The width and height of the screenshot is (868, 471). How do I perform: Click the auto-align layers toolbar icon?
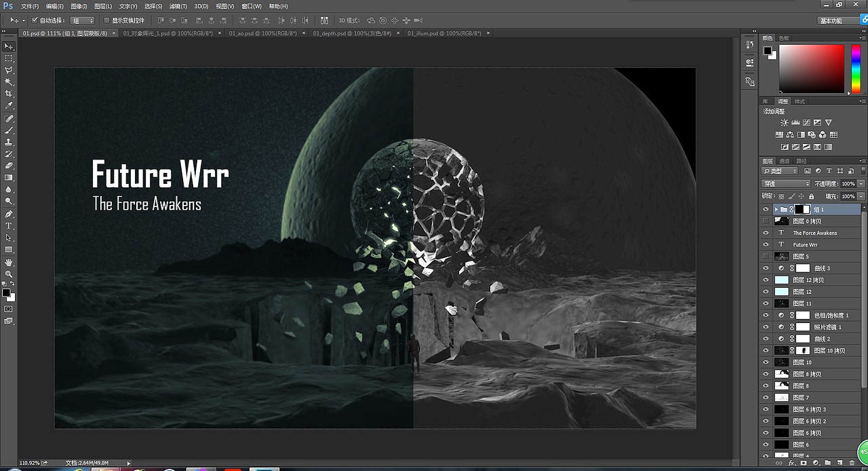(324, 20)
